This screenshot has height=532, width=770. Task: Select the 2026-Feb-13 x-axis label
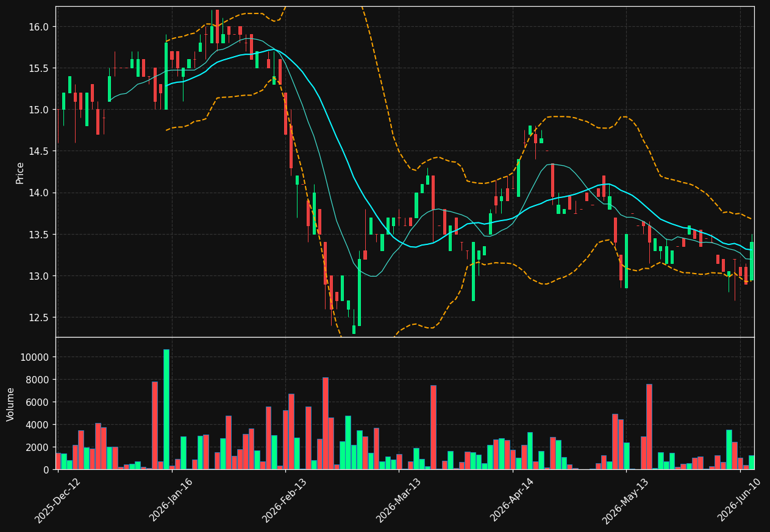coord(285,500)
